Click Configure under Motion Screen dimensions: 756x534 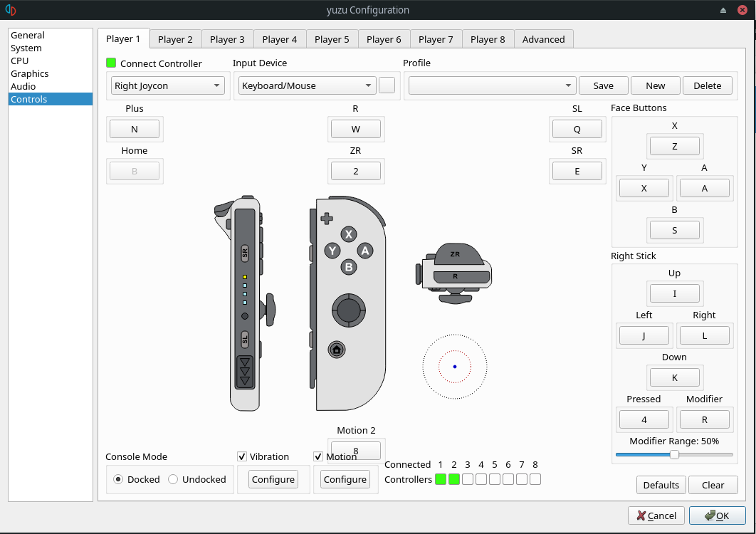[x=345, y=479]
